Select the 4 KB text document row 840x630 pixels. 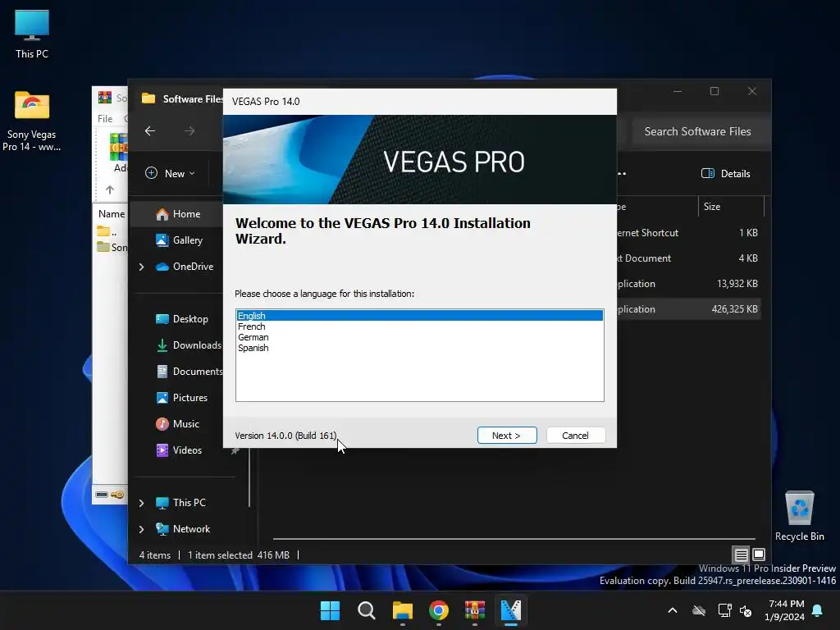[x=688, y=258]
